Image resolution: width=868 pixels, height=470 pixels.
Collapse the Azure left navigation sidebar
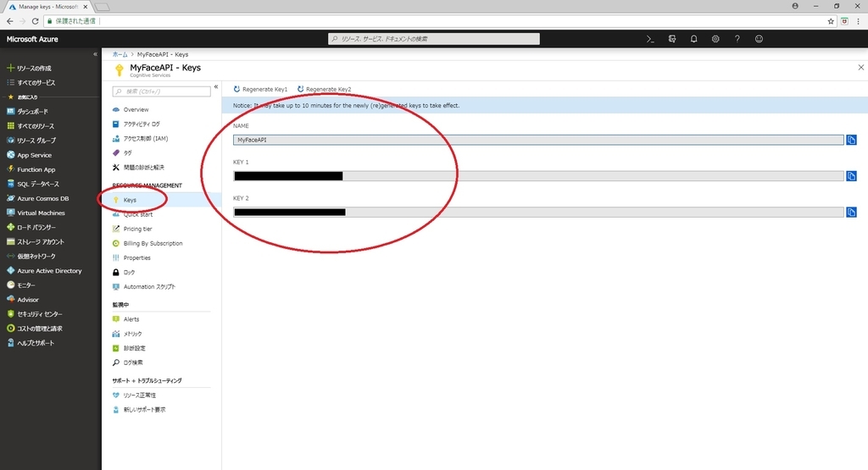pos(95,54)
